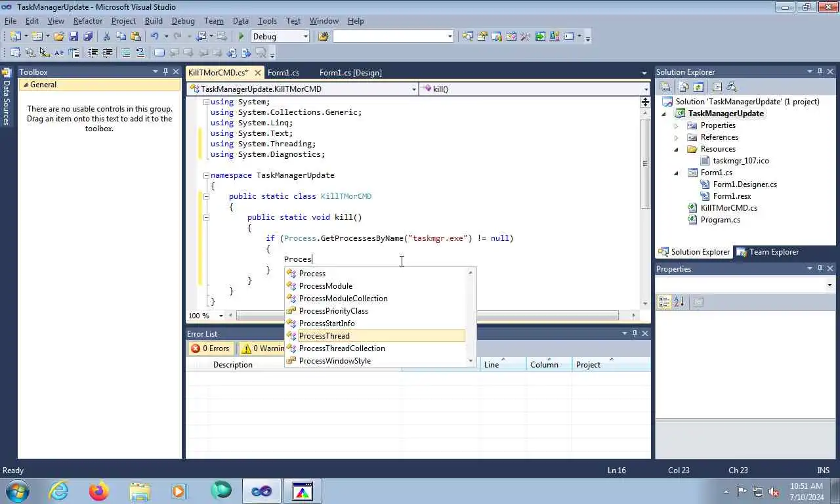Open Firefox from the Windows taskbar
The width and height of the screenshot is (840, 504).
pos(99,491)
